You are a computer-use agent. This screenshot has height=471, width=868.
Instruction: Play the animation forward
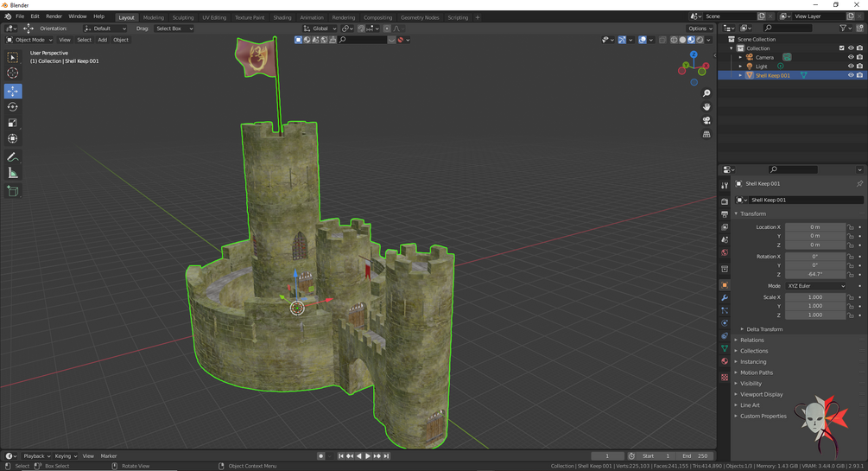pos(368,456)
